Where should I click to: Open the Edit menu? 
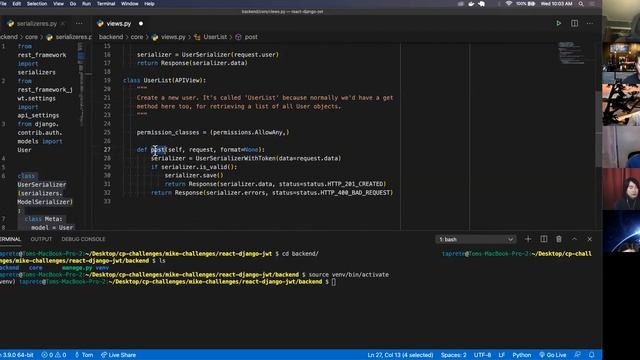17,4
